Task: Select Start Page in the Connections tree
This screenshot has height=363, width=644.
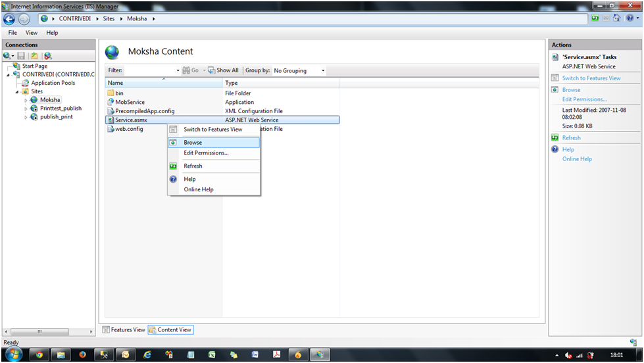Action: click(34, 66)
